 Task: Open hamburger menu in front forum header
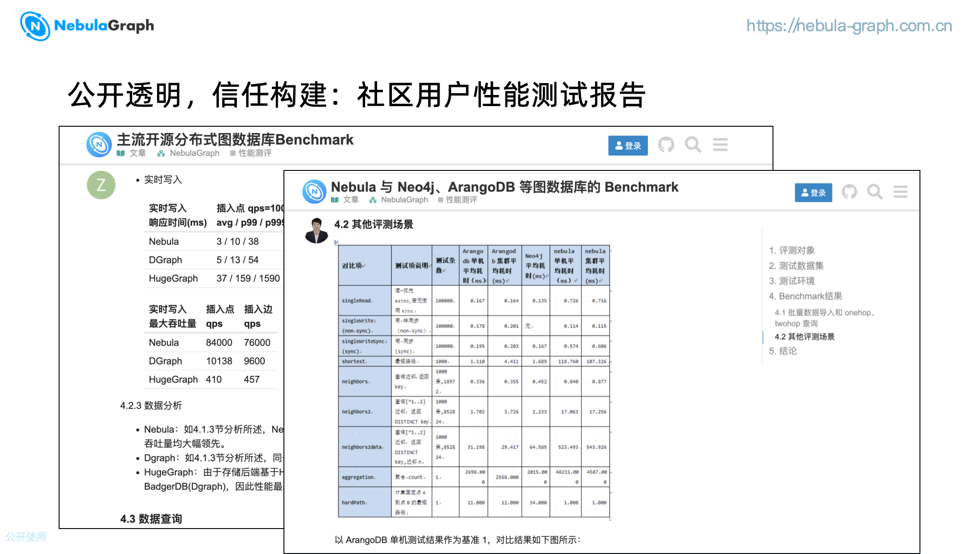[900, 192]
